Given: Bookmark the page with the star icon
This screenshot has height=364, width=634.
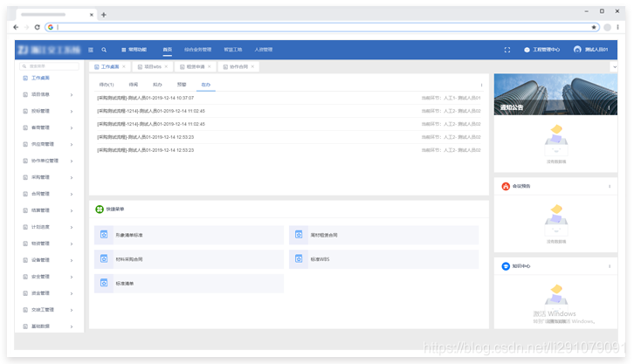Looking at the screenshot, I should [594, 27].
